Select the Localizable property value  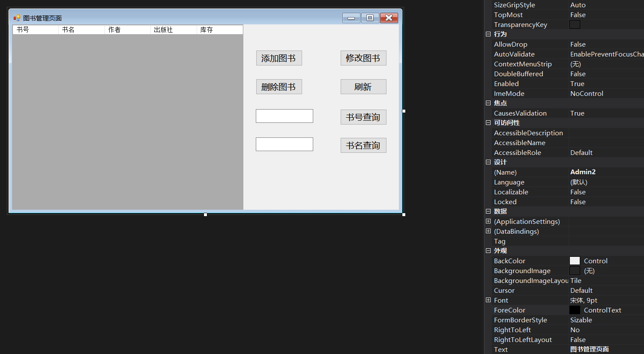[578, 192]
